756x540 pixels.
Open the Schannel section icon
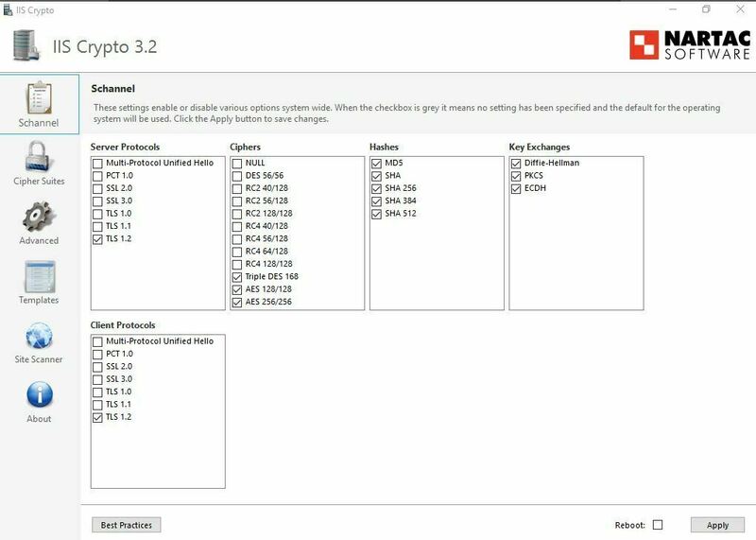point(39,97)
